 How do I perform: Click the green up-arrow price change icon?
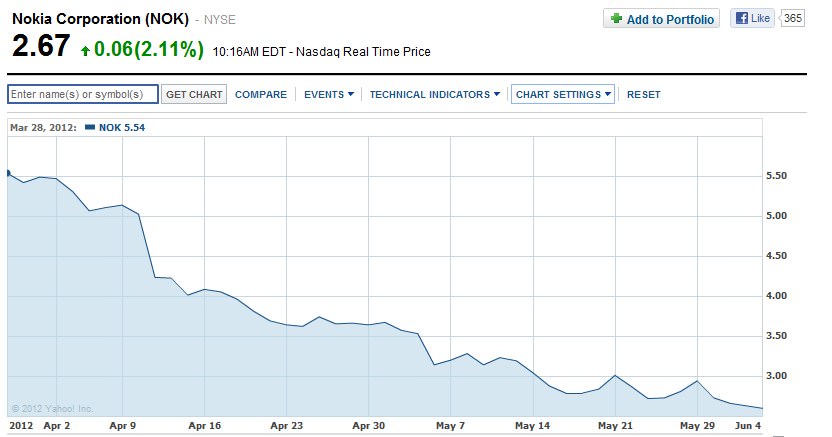(x=85, y=51)
